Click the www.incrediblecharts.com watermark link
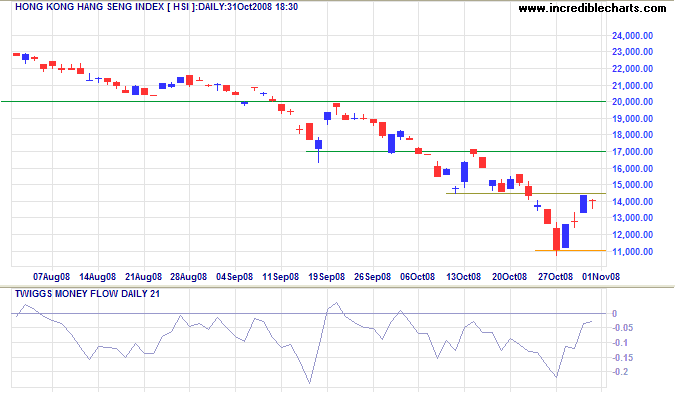 (x=592, y=8)
